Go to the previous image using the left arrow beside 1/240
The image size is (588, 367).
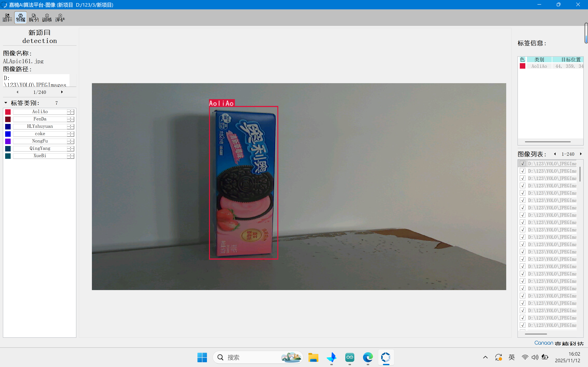[17, 92]
